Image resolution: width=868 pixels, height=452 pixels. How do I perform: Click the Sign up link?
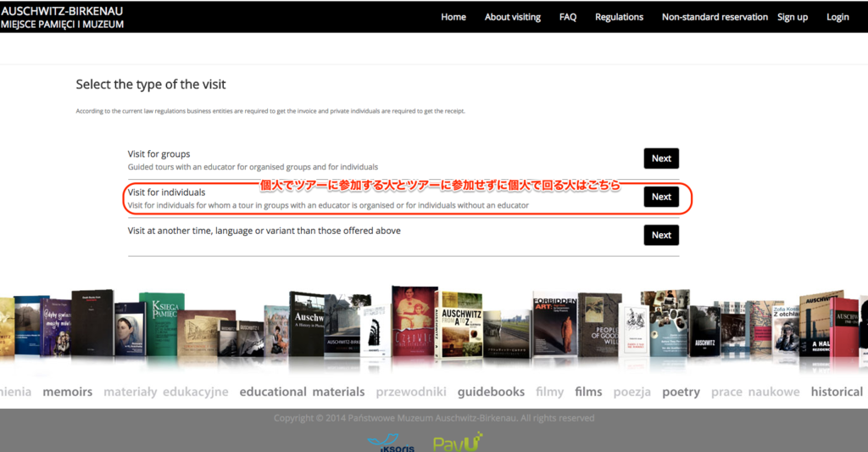(x=793, y=17)
